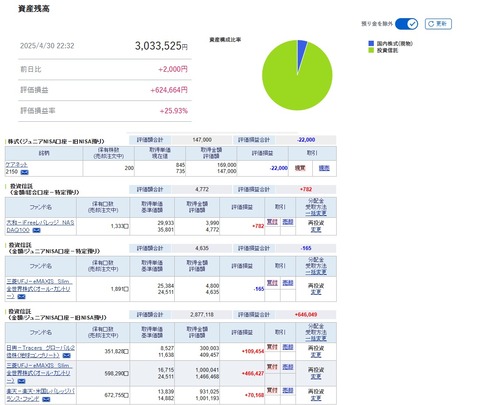Screen dimensions: 480x405
Task: Click the blue icon beside iFreeレバレッジ NASDAQ100
Action: coord(36,230)
